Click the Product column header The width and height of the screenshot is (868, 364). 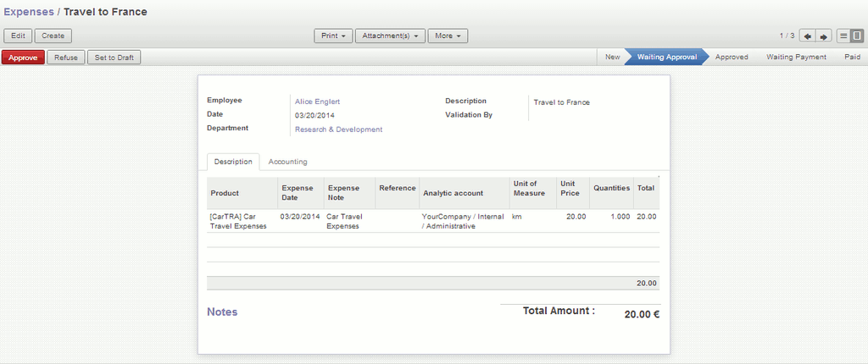225,193
